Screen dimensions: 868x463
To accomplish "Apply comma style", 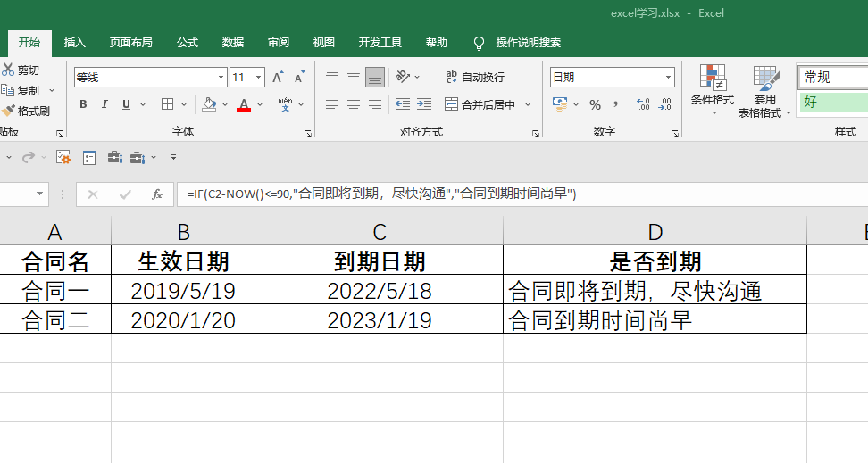I will click(x=615, y=104).
